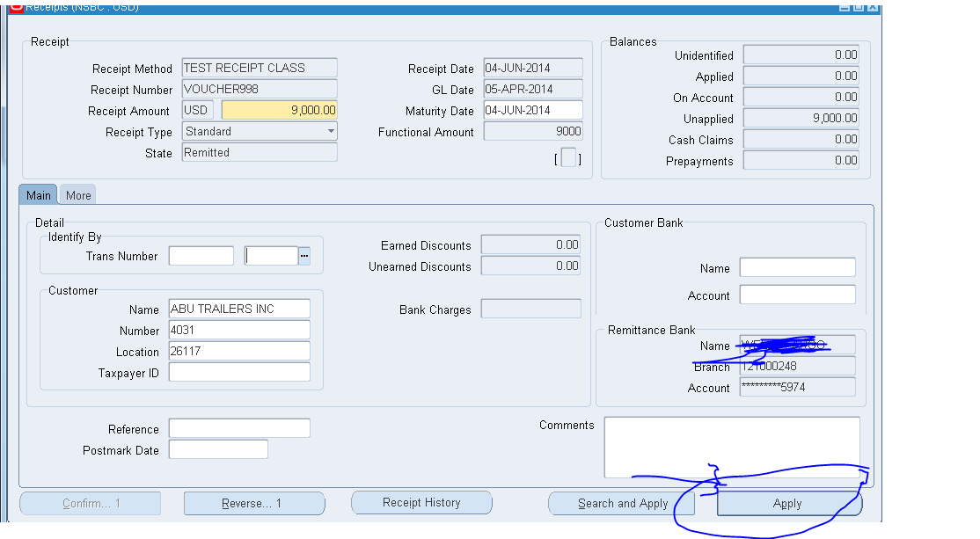980x539 pixels.
Task: Open the Trans Number list of values button
Action: pos(304,256)
